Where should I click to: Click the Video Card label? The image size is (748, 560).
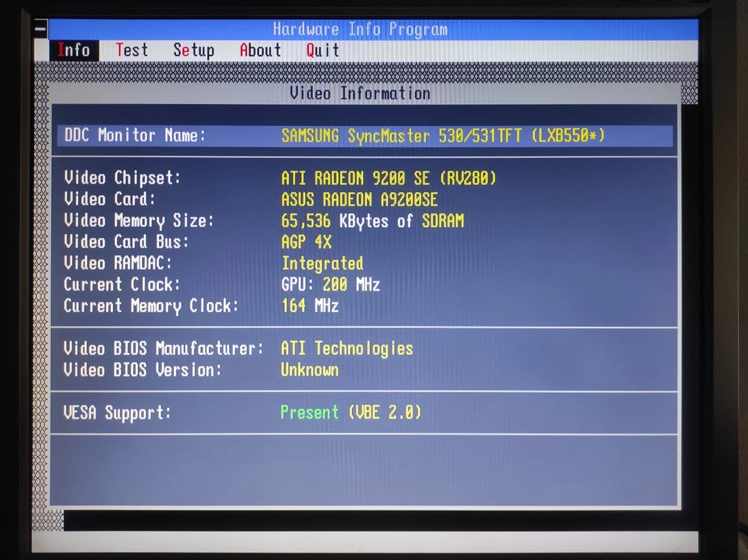pyautogui.click(x=110, y=199)
